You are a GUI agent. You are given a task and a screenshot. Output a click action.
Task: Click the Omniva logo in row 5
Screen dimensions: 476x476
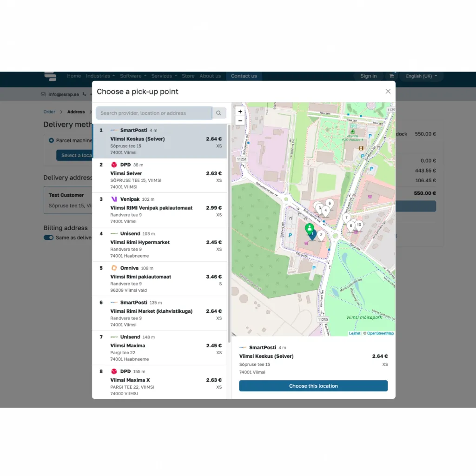point(114,268)
